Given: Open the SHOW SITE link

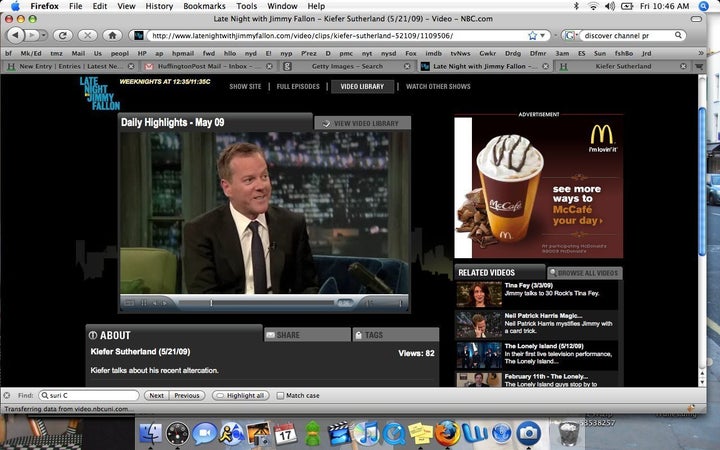Looking at the screenshot, I should 245,86.
